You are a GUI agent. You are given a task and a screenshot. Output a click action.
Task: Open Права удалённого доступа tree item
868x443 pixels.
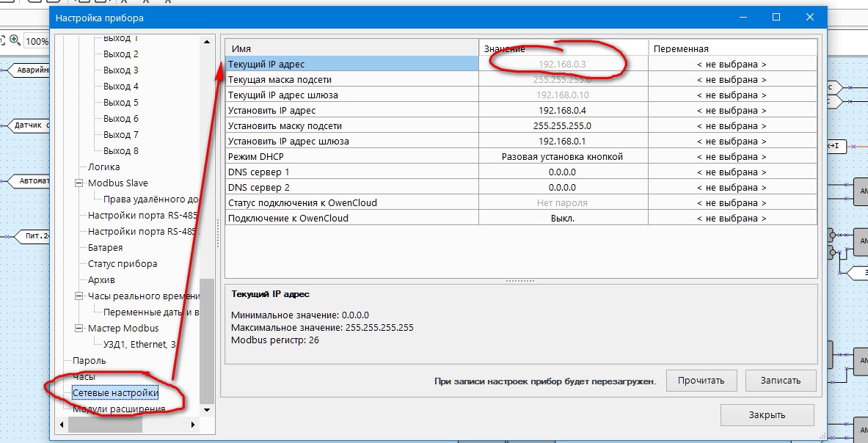coord(151,199)
